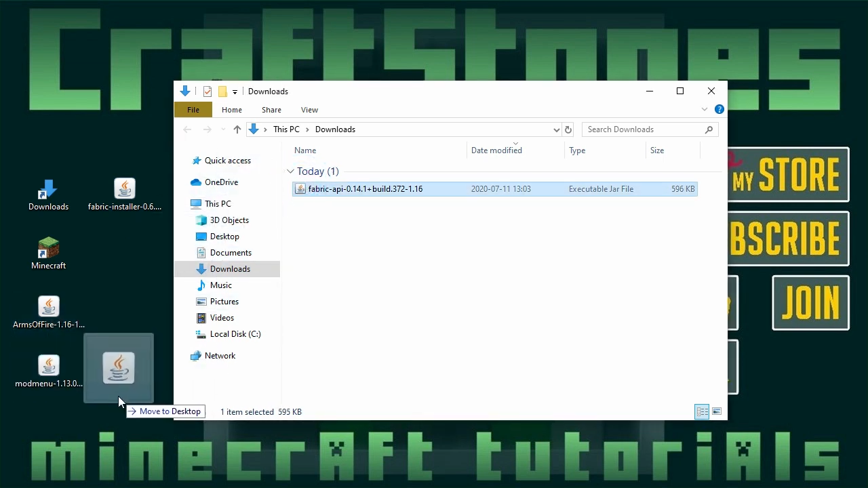Click the MY STORE banner button
Image resolution: width=868 pixels, height=488 pixels.
(788, 175)
